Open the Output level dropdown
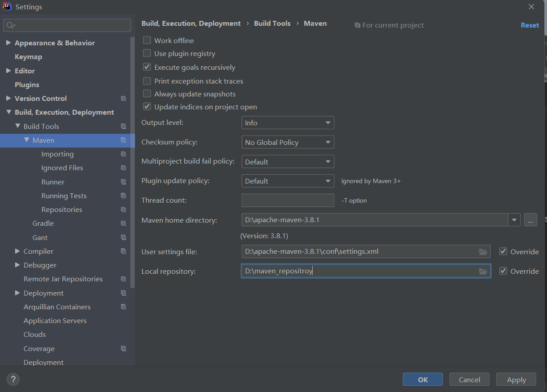 288,123
